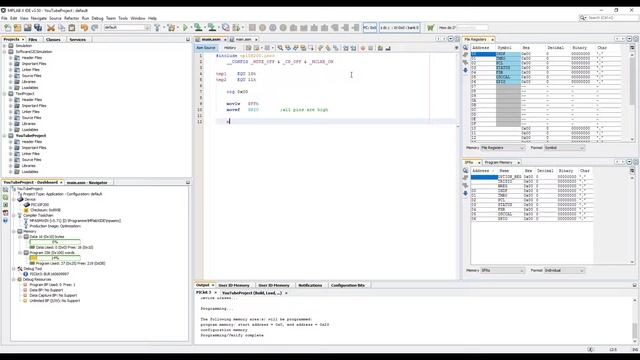Click the find magnifier icon in editor toolbar
The image size is (640, 360).
click(x=280, y=48)
